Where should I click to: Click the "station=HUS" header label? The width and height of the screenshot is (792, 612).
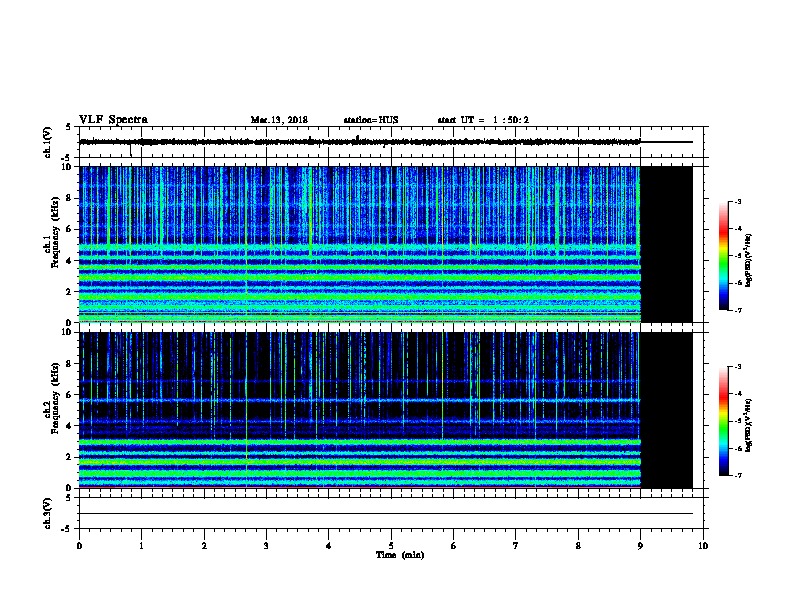[371, 120]
